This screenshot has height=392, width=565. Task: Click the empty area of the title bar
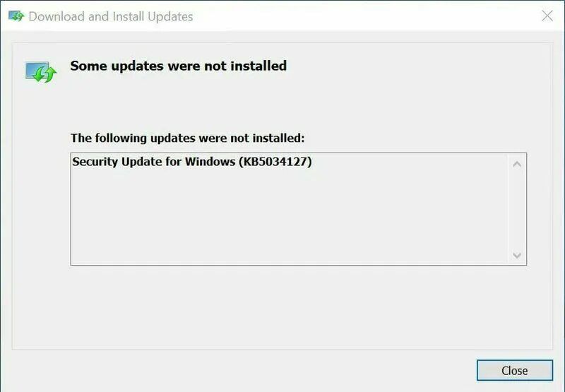click(360, 16)
